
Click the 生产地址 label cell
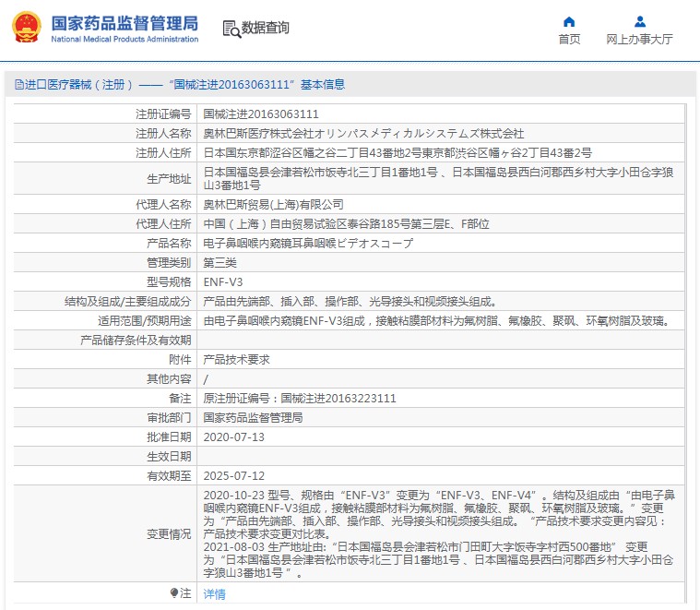click(x=105, y=179)
